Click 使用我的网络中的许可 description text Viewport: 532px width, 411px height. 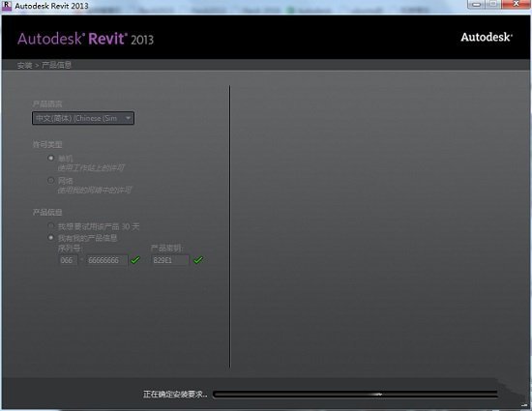95,190
